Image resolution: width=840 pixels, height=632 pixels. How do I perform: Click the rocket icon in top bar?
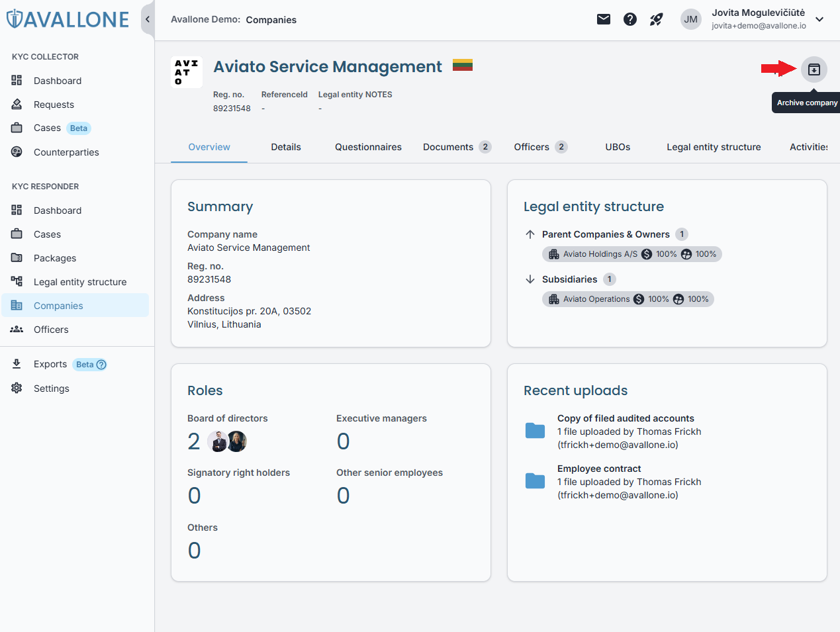[657, 19]
